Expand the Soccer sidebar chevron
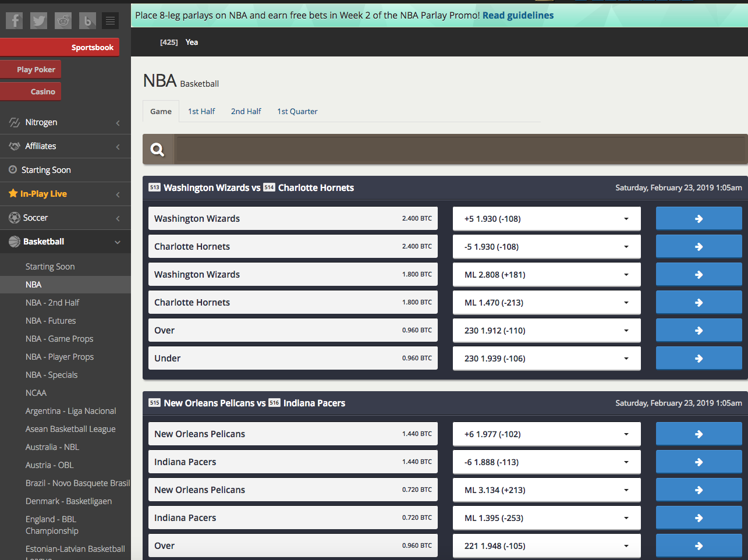748x560 pixels. click(x=118, y=218)
